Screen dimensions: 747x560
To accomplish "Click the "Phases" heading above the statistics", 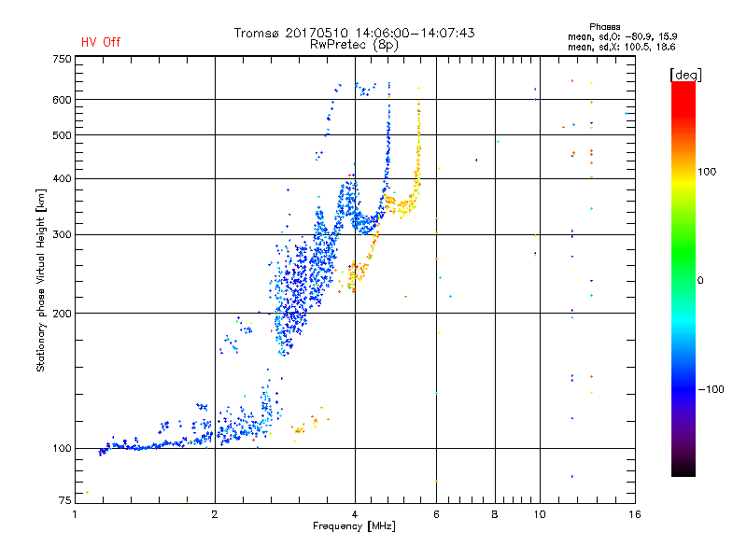I will pyautogui.click(x=604, y=27).
